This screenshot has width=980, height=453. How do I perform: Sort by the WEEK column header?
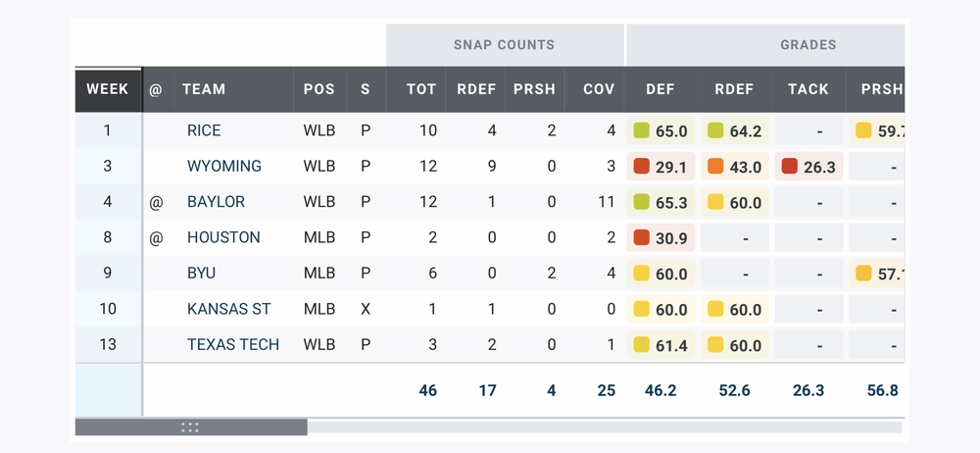click(108, 89)
